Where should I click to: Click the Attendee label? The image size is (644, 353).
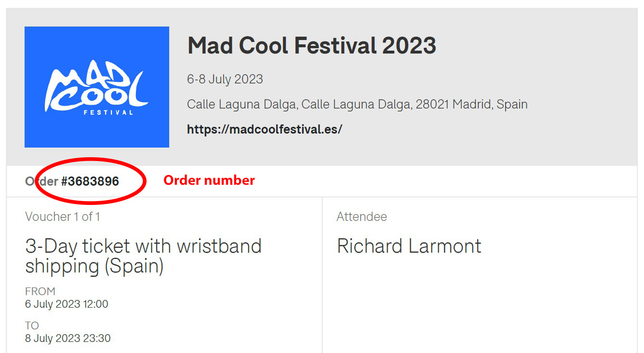tap(362, 217)
